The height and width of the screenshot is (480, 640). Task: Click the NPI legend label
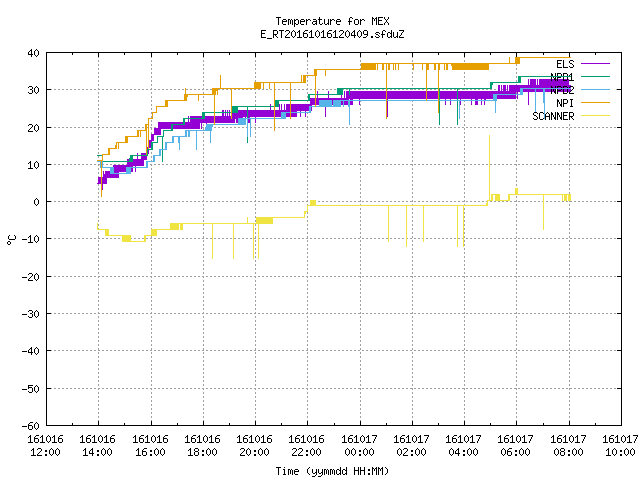pos(565,103)
